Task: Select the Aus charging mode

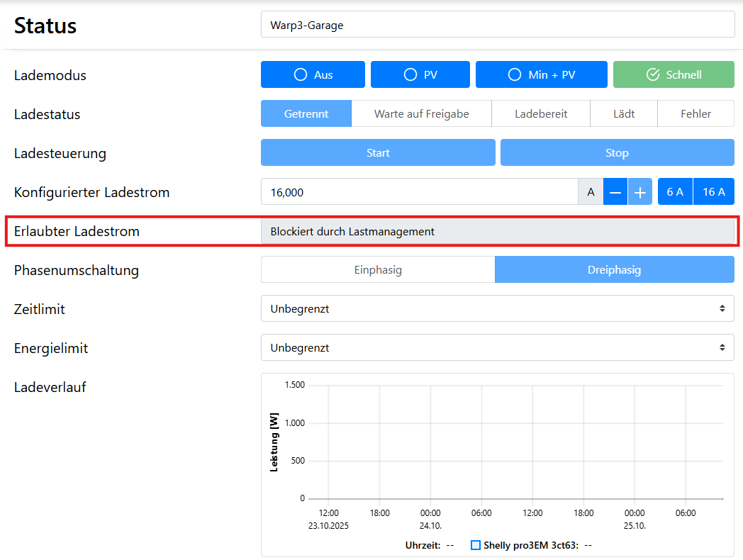Action: click(313, 74)
